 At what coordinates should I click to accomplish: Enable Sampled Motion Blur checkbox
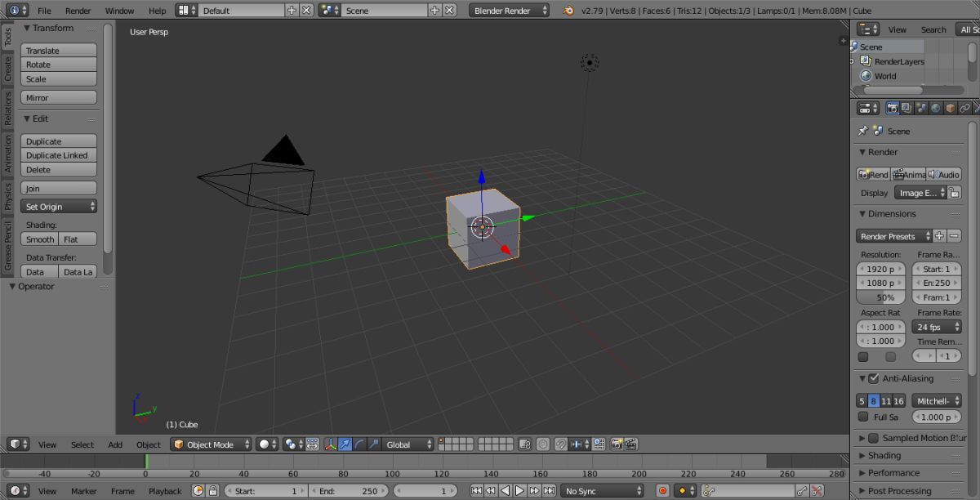tap(874, 438)
